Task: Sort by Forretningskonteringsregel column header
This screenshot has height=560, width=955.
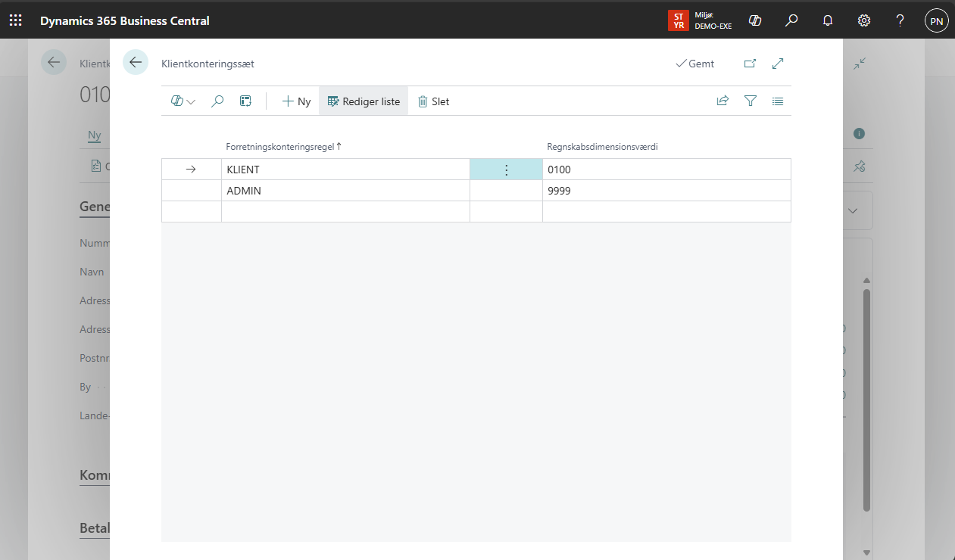Action: click(279, 147)
